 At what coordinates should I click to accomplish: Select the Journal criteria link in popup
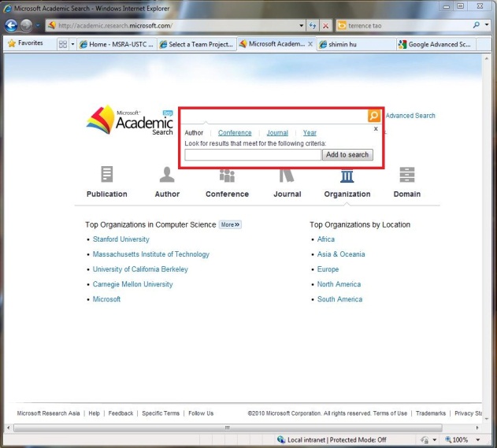277,133
